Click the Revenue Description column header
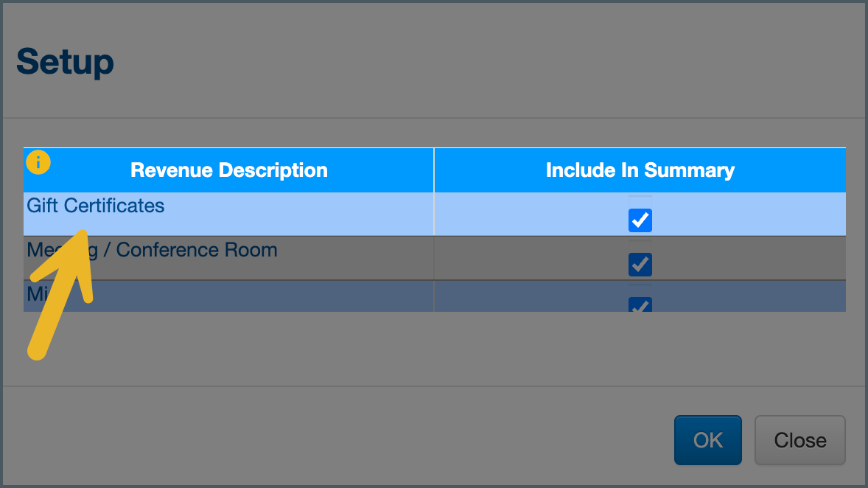This screenshot has width=868, height=488. pos(229,170)
